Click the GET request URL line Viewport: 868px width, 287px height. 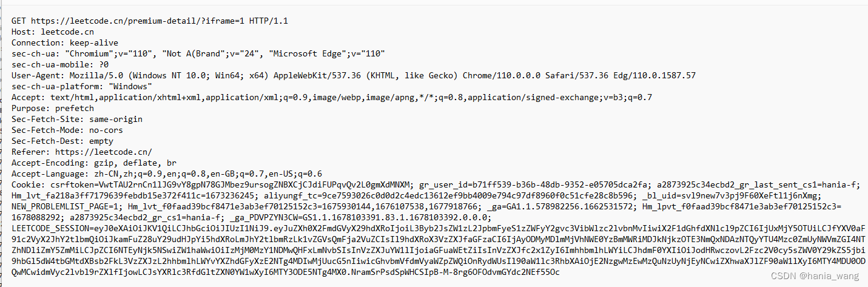(x=150, y=21)
